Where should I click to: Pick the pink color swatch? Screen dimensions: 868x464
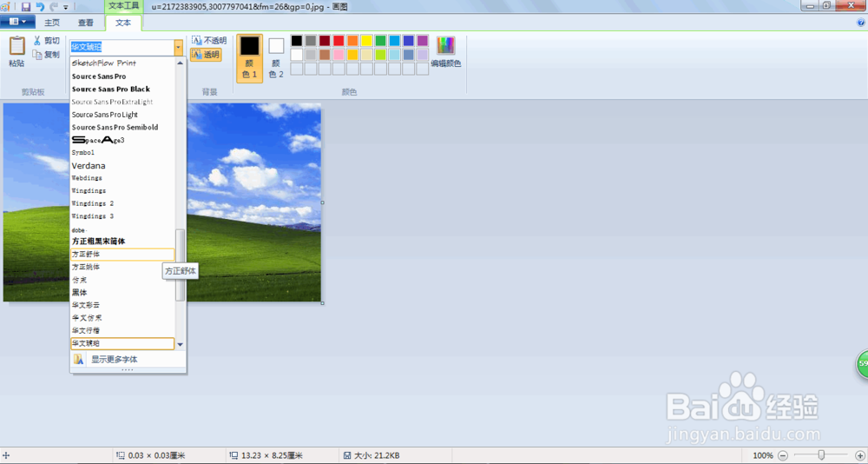[x=339, y=55]
